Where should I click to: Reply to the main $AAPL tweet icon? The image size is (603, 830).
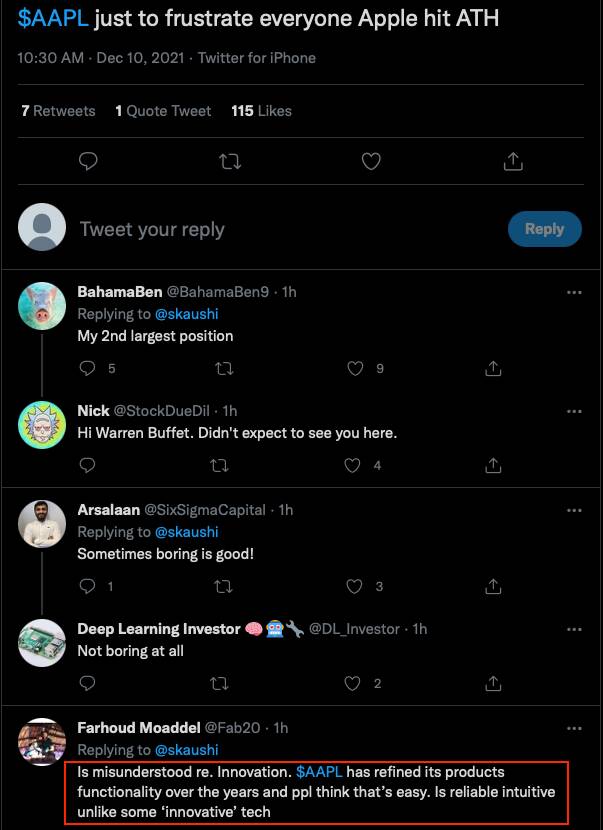(88, 161)
